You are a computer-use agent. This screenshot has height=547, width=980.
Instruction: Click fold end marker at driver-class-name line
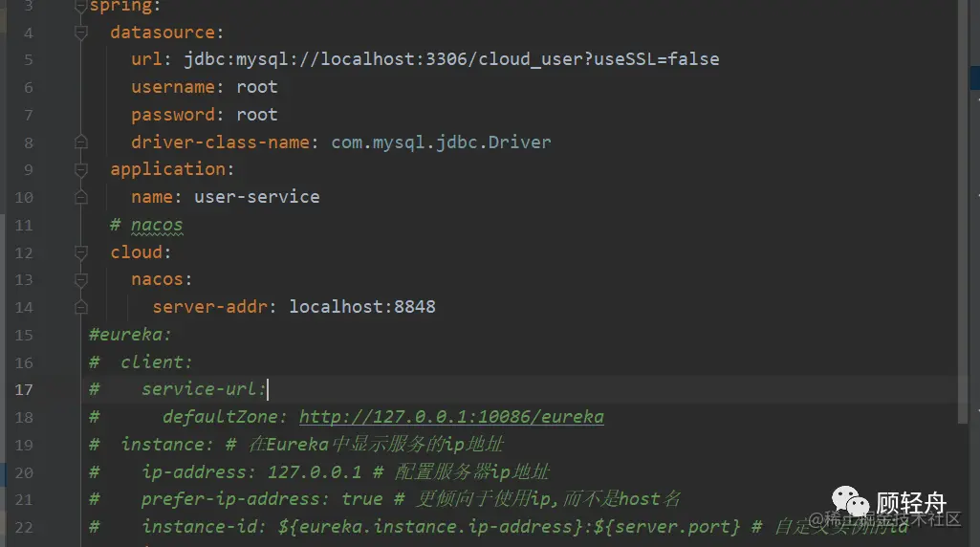80,142
